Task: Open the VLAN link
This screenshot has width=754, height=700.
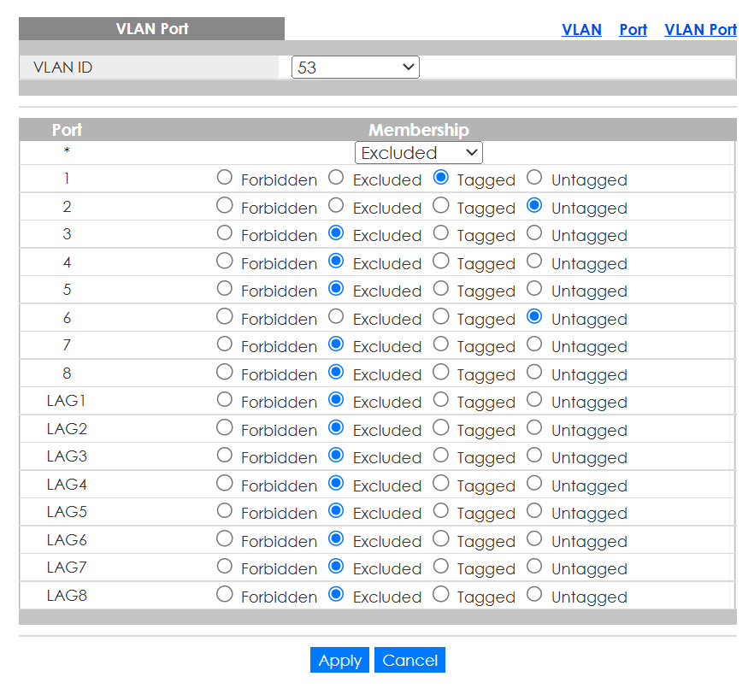Action: point(581,29)
